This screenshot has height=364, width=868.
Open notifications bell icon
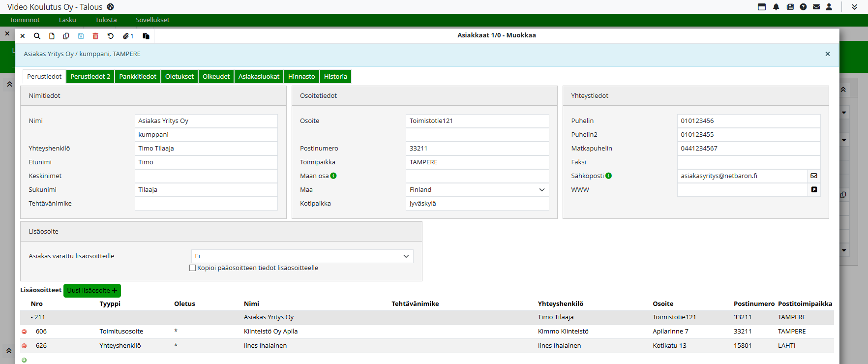pos(776,7)
